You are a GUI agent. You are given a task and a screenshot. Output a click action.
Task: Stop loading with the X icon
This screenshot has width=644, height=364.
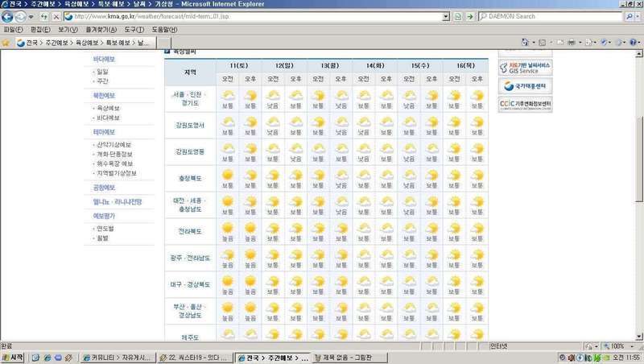[x=56, y=17]
